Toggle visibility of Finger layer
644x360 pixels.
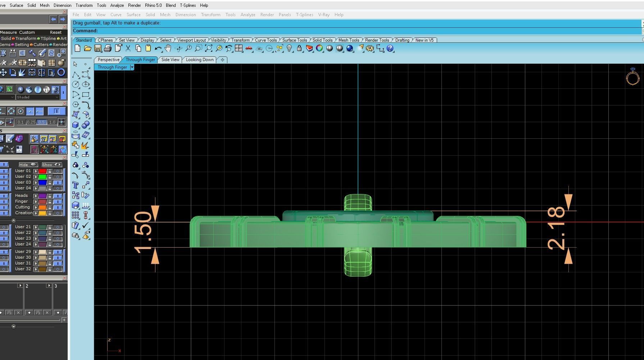click(58, 202)
